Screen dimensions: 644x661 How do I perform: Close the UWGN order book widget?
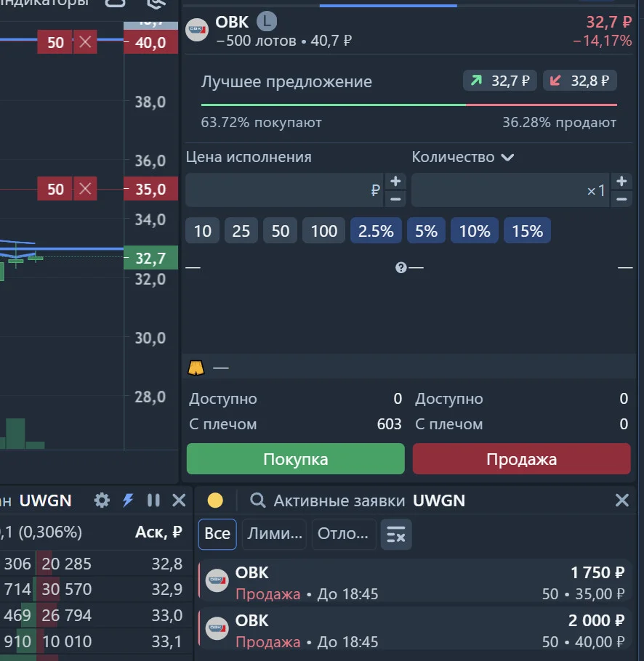point(180,500)
